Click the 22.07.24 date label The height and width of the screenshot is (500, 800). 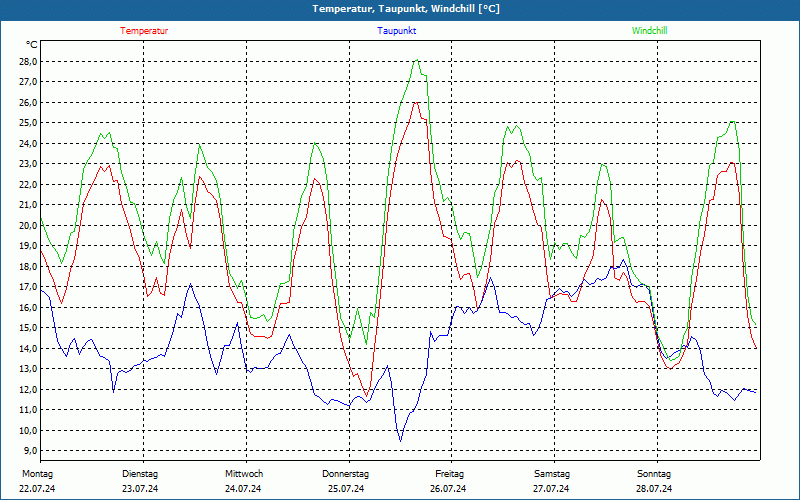coord(37,489)
